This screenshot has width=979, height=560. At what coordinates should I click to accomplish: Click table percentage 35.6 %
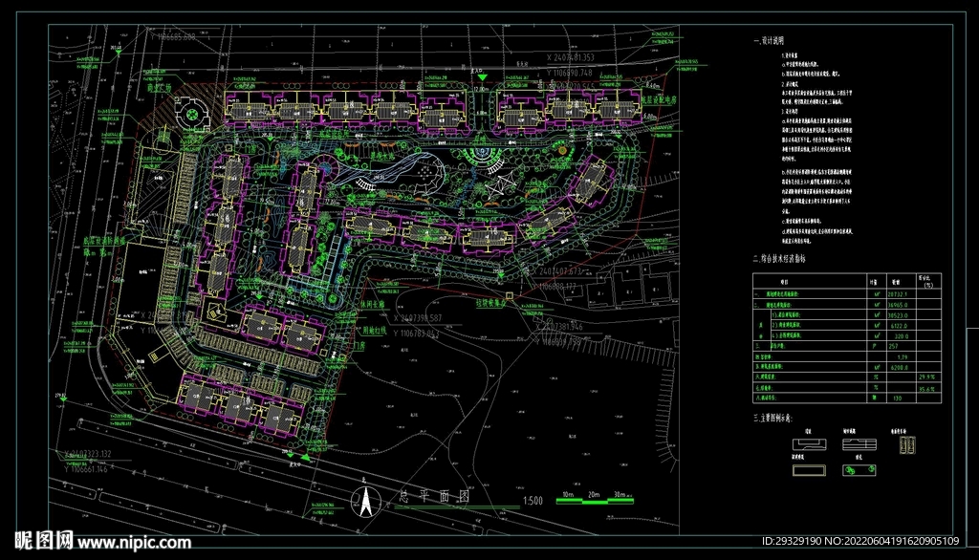point(927,388)
